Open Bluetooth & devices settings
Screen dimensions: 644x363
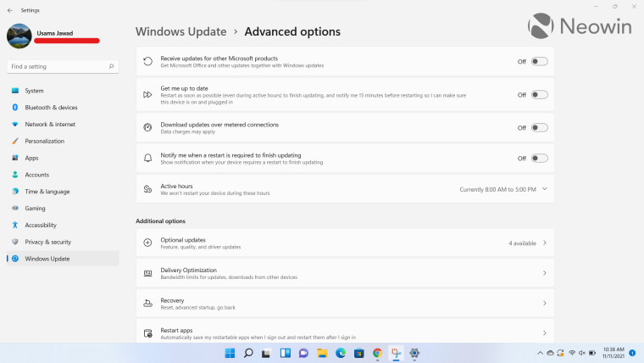click(63, 108)
